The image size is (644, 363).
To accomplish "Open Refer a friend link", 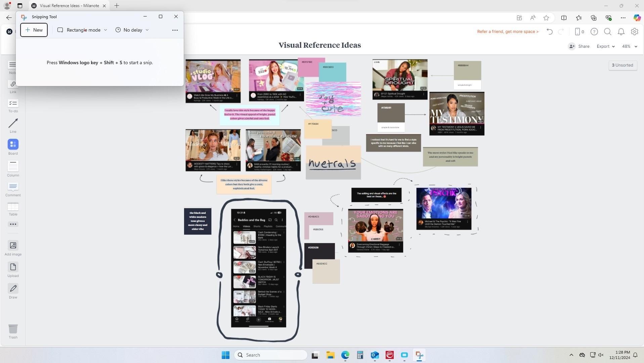I will click(x=508, y=32).
